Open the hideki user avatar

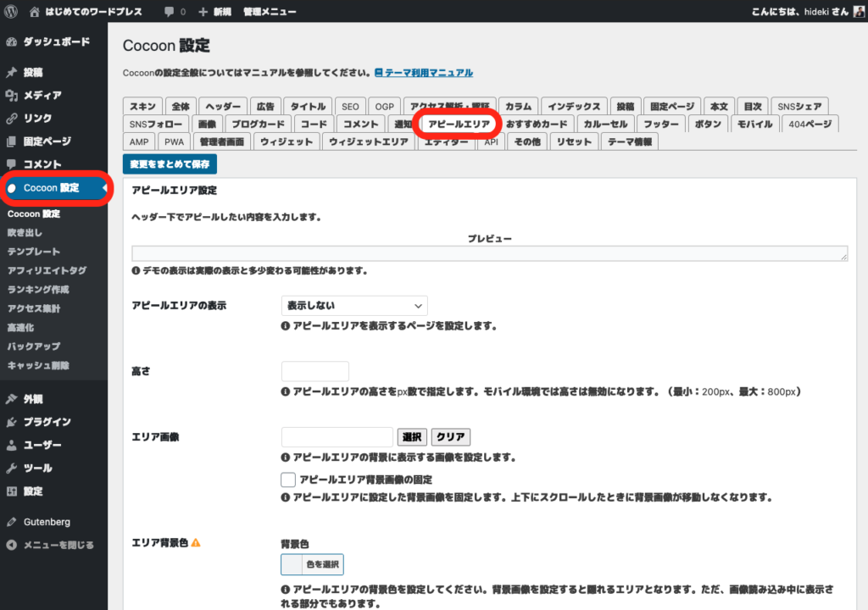[859, 11]
